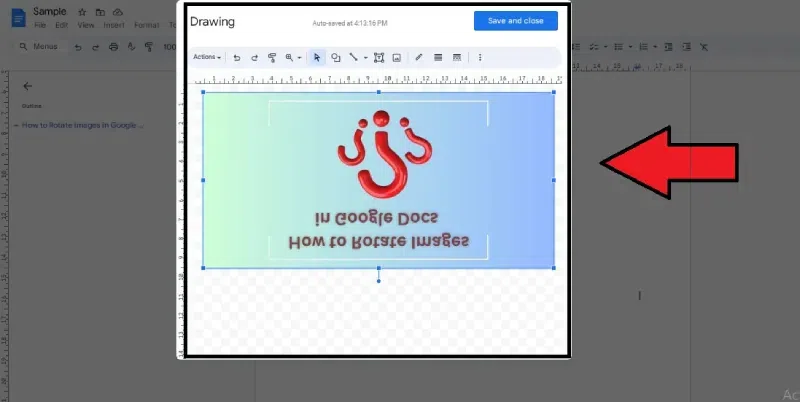
Task: Open the Shape tool
Action: (x=335, y=58)
